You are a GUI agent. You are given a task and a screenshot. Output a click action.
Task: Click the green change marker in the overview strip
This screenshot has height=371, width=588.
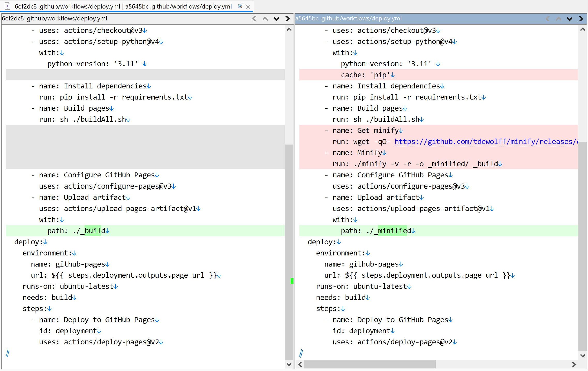tap(292, 281)
